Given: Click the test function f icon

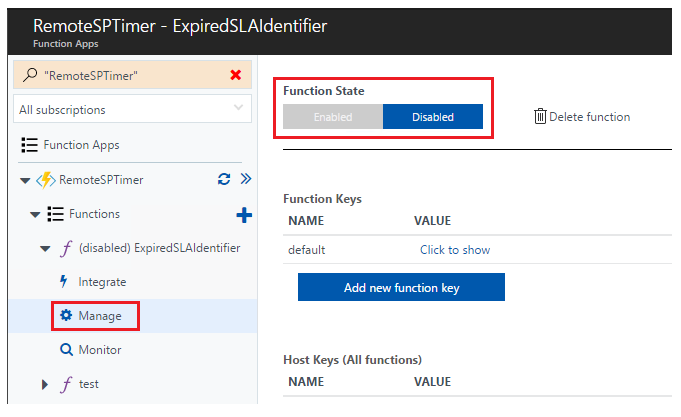Looking at the screenshot, I should (x=66, y=384).
